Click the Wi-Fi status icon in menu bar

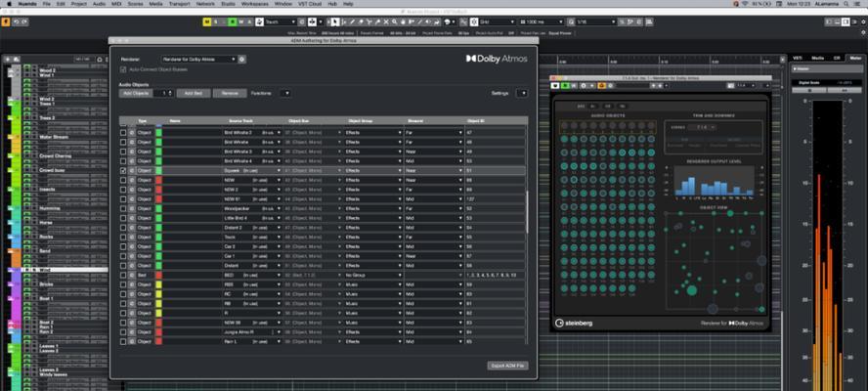tap(745, 3)
